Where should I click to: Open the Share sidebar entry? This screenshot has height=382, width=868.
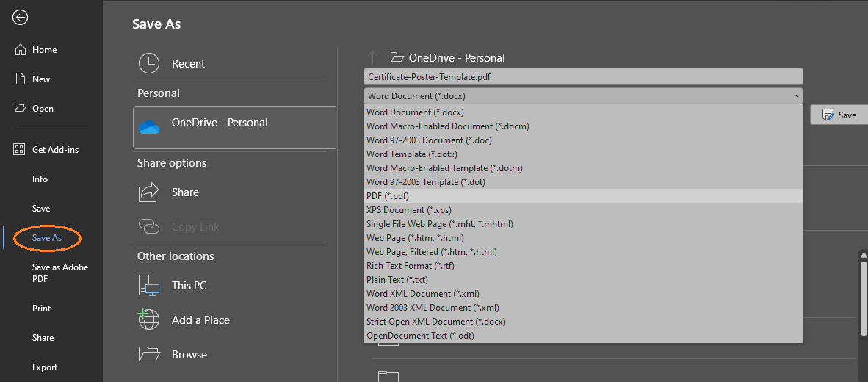43,338
